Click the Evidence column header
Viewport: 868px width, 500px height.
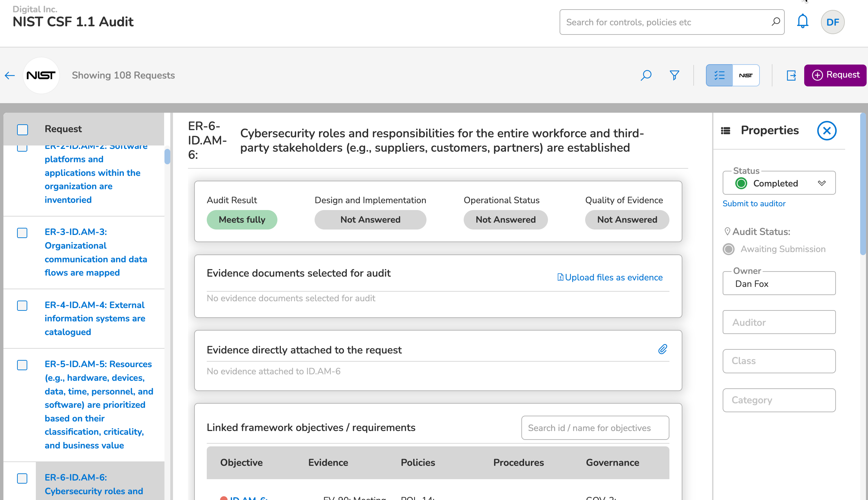328,462
